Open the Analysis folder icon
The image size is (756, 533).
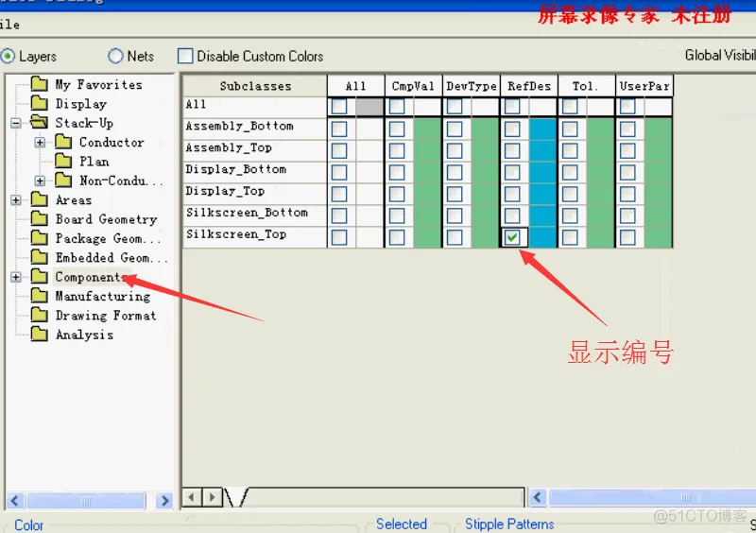pyautogui.click(x=39, y=335)
